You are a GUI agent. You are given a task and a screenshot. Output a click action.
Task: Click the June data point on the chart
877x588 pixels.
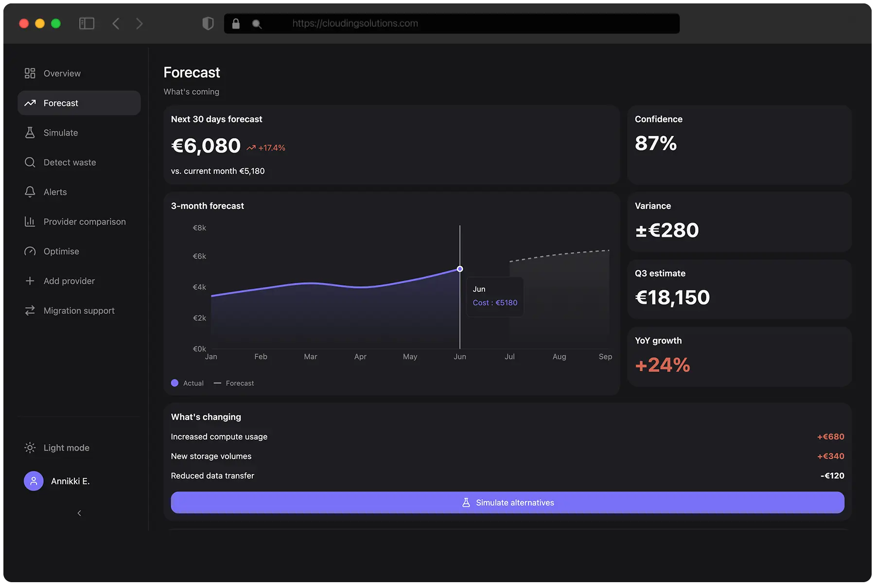coord(460,269)
